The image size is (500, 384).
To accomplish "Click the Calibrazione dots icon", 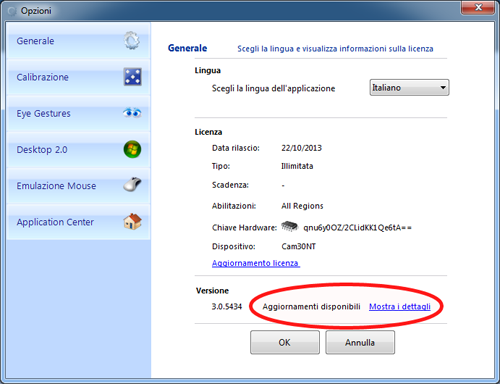I will (133, 77).
